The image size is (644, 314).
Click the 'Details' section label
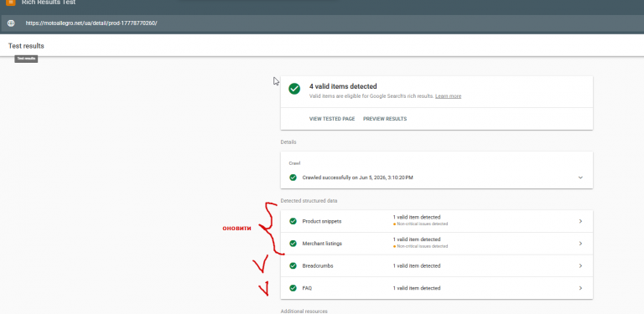(288, 142)
